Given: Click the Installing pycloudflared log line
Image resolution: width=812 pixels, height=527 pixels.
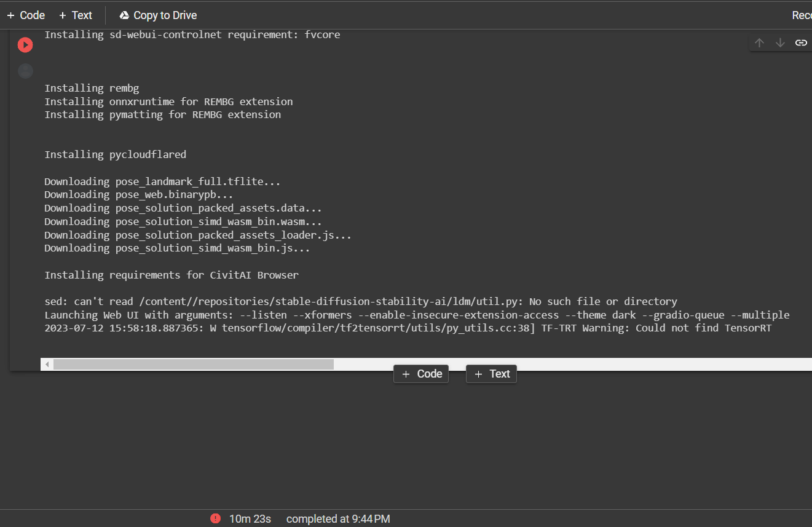Looking at the screenshot, I should [x=115, y=154].
